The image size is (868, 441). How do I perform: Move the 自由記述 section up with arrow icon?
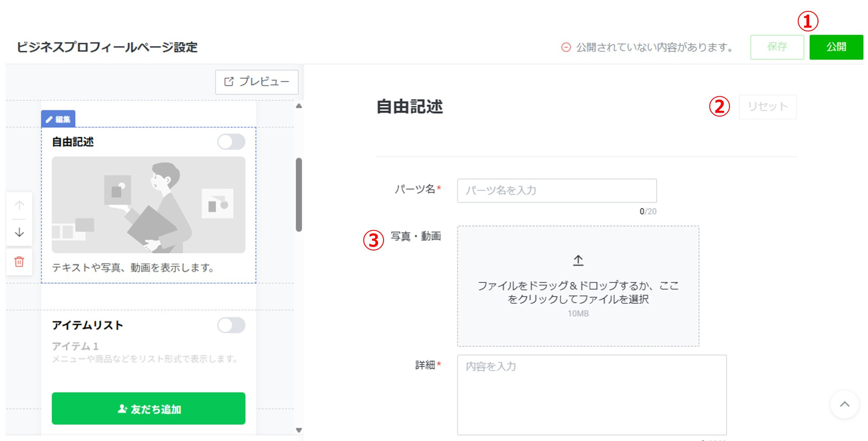[x=19, y=205]
